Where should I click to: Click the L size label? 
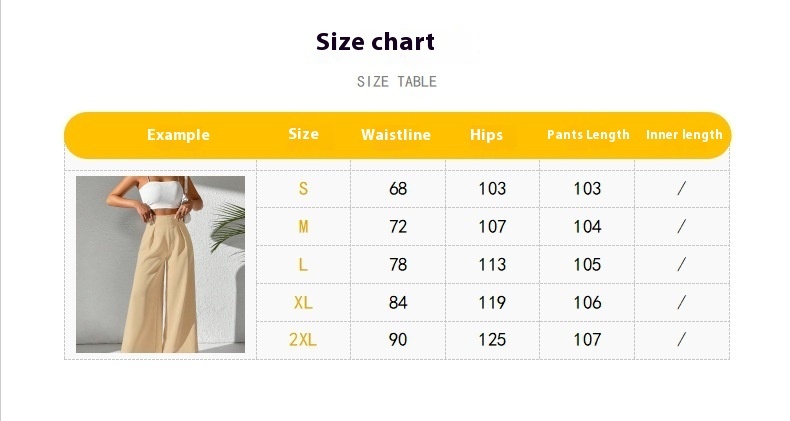click(303, 264)
